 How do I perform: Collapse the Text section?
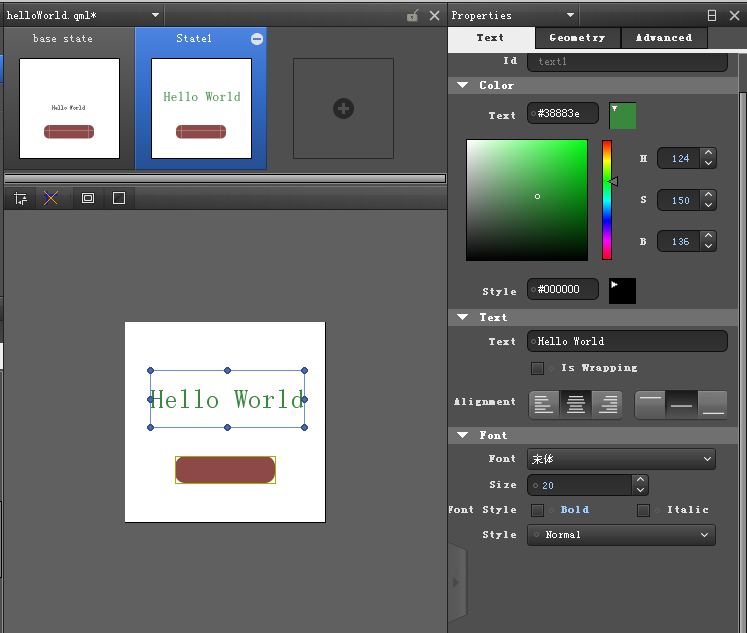tap(463, 317)
